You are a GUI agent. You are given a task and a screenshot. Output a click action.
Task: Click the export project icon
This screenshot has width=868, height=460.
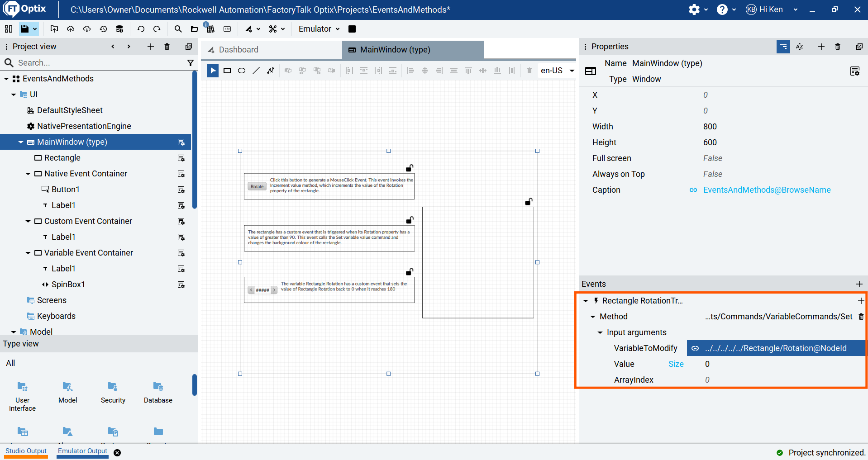[54, 29]
